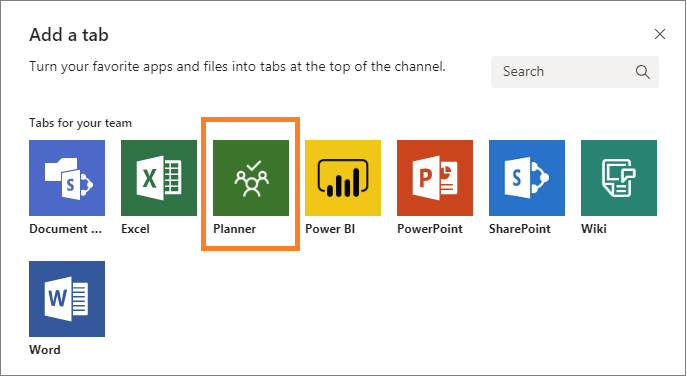
Task: Pick the PowerPoint app icon
Action: 435,178
